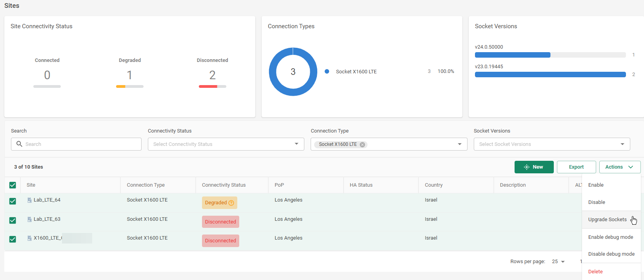The image size is (644, 280).
Task: Change rows per page from 25
Action: click(x=558, y=262)
